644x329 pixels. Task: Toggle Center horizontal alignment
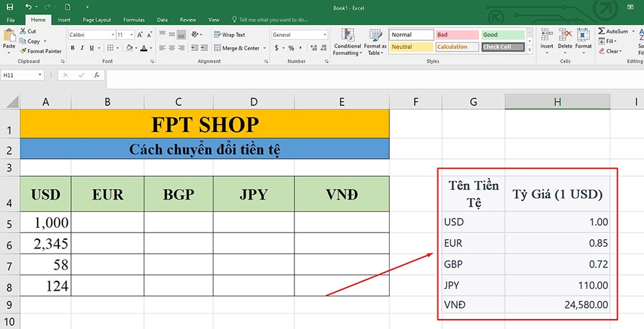pyautogui.click(x=172, y=48)
